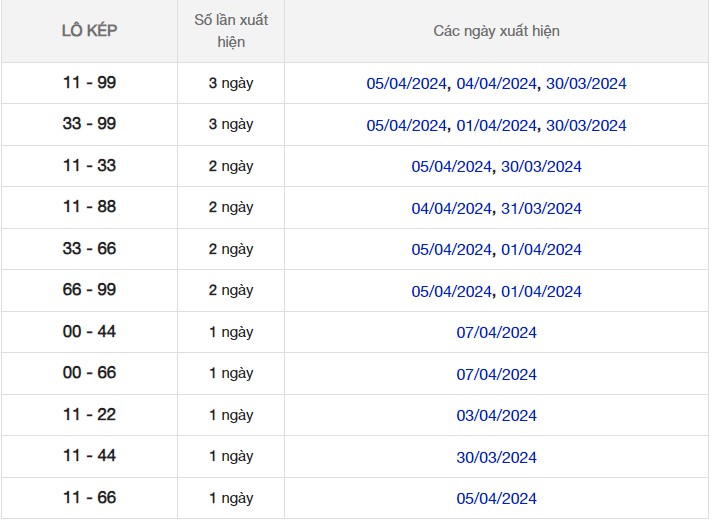Click the LÔ KÉP column header
This screenshot has height=520, width=712.
pyautogui.click(x=89, y=31)
